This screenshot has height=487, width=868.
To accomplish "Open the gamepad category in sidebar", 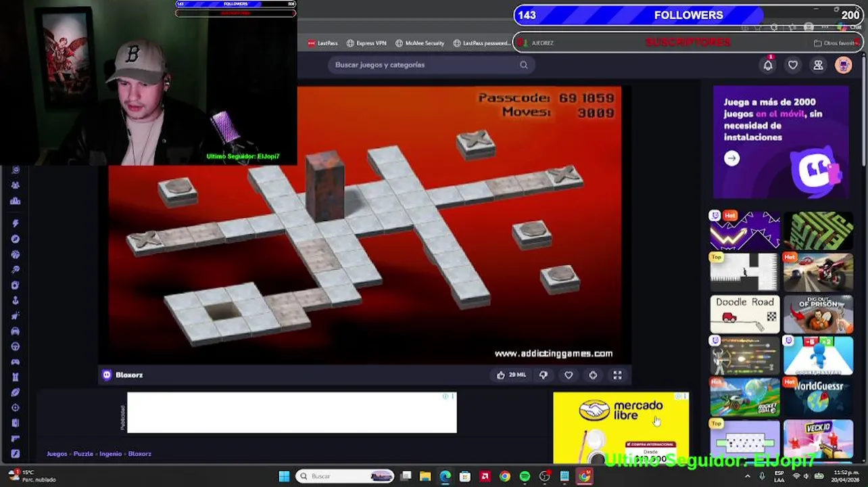I will [x=15, y=362].
